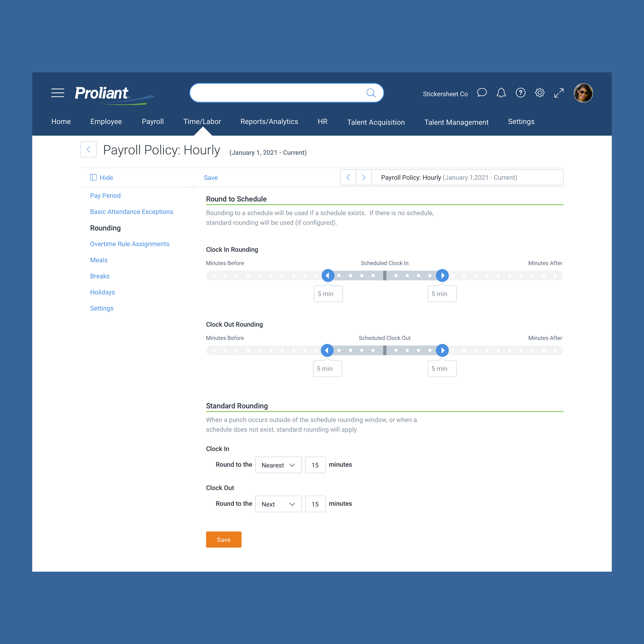Image resolution: width=644 pixels, height=644 pixels.
Task: Open the Talent Acquisition menu
Action: click(376, 122)
